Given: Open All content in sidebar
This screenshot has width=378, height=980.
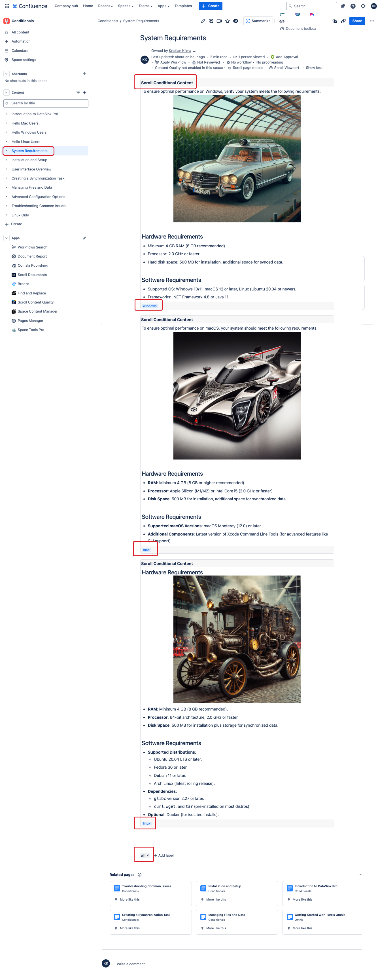Looking at the screenshot, I should pos(20,32).
